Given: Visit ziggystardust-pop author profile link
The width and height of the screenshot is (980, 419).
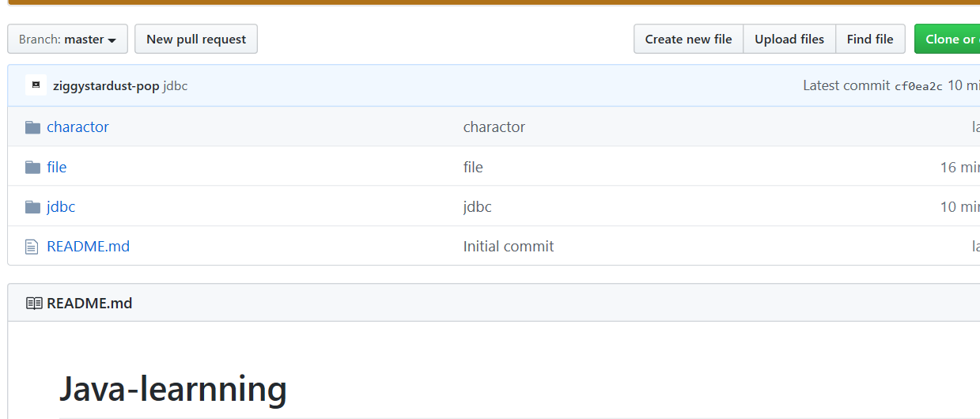Looking at the screenshot, I should 106,86.
